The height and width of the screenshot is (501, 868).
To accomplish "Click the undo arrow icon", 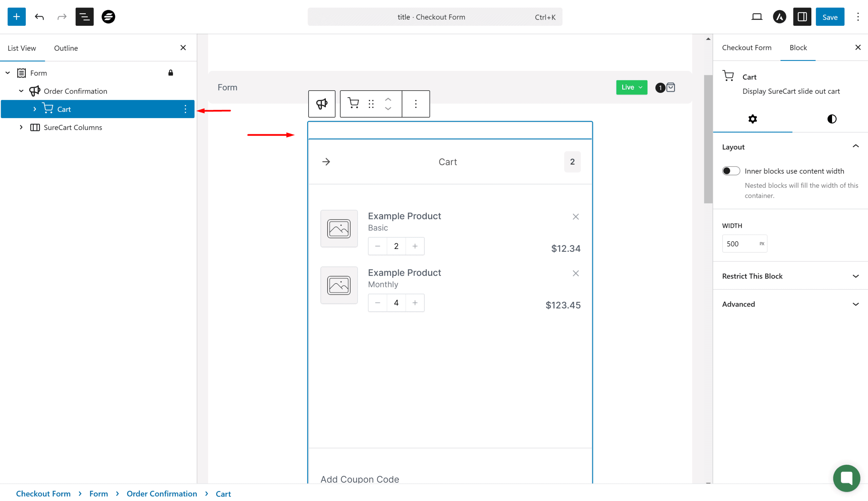I will [x=39, y=17].
